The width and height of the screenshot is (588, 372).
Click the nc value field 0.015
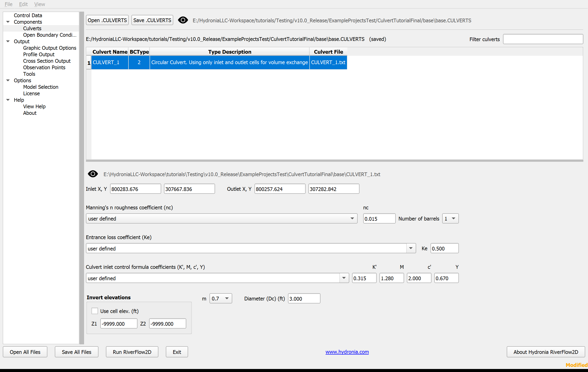pyautogui.click(x=379, y=219)
